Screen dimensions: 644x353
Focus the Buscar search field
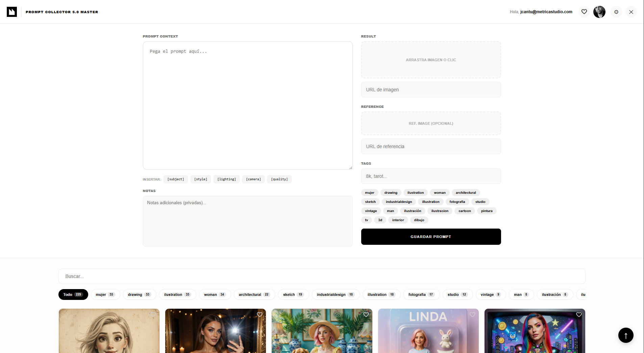click(x=322, y=276)
